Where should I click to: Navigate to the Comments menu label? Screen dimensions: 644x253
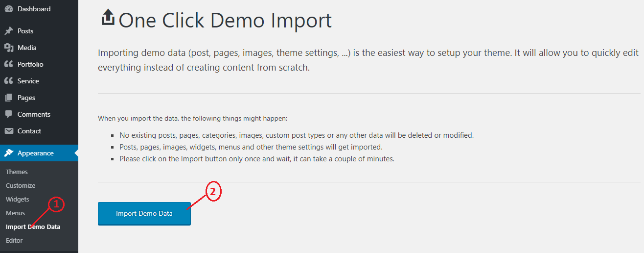coord(34,114)
